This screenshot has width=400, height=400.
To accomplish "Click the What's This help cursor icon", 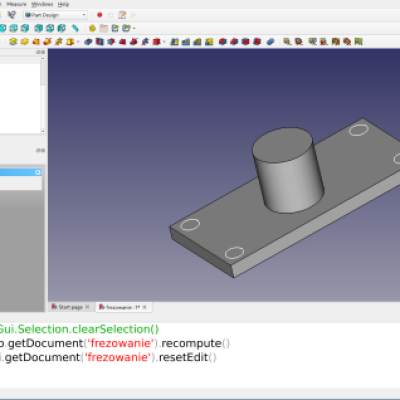I will coord(12,15).
